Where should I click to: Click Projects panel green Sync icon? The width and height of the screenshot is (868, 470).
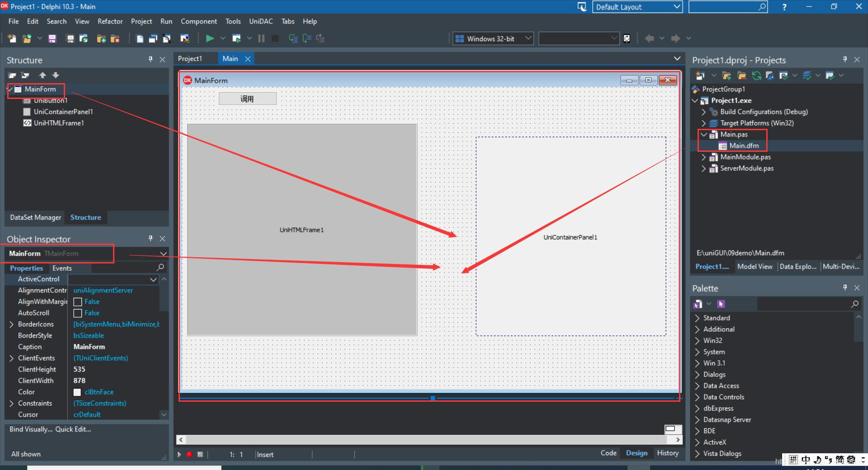tap(756, 75)
